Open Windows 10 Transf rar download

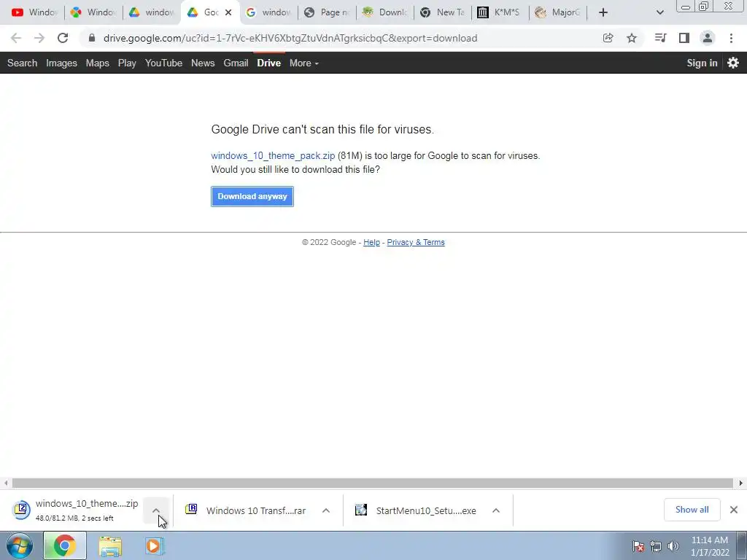pyautogui.click(x=246, y=510)
